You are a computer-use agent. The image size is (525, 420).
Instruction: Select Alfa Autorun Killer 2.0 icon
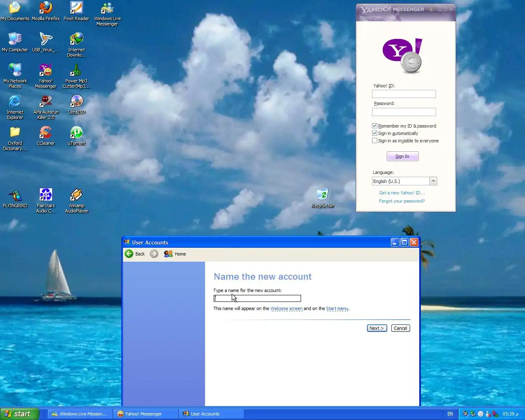pyautogui.click(x=46, y=107)
